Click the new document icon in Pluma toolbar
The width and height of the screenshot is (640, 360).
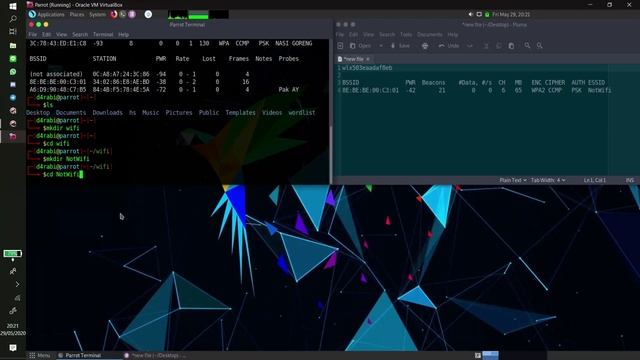(x=340, y=46)
